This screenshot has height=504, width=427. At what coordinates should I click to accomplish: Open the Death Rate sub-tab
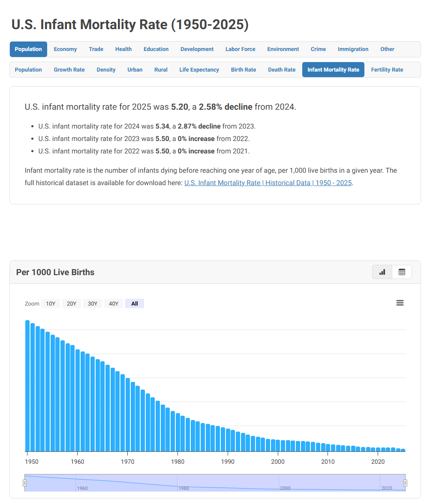pyautogui.click(x=282, y=70)
